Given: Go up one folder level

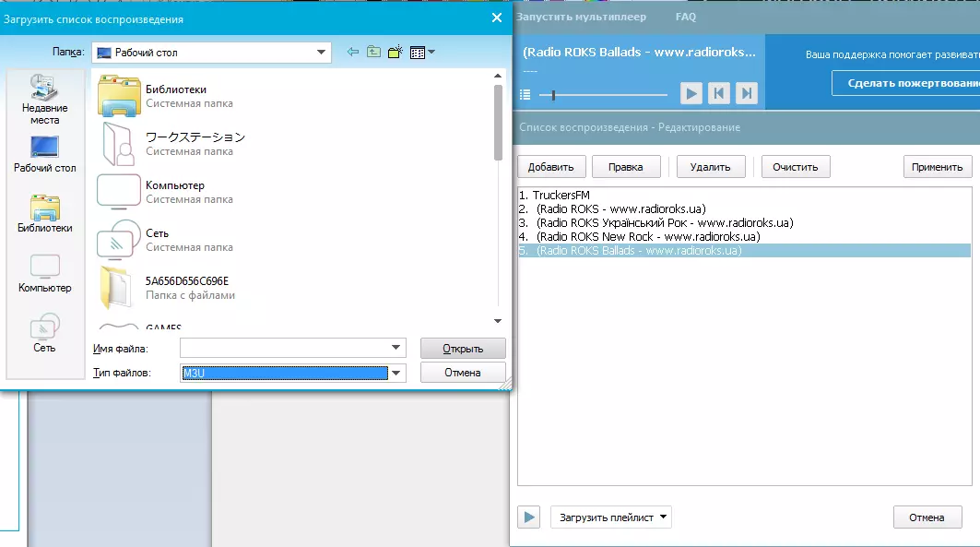Looking at the screenshot, I should [373, 53].
